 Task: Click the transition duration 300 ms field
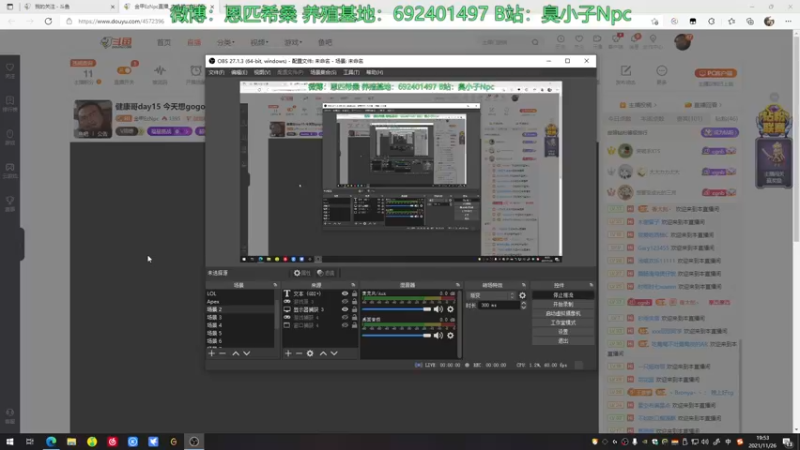pyautogui.click(x=498, y=305)
